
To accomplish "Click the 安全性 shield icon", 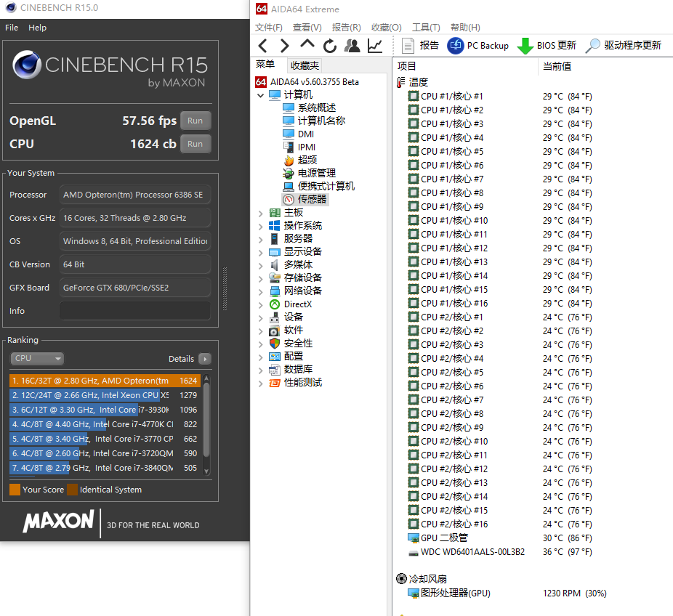I will (275, 343).
